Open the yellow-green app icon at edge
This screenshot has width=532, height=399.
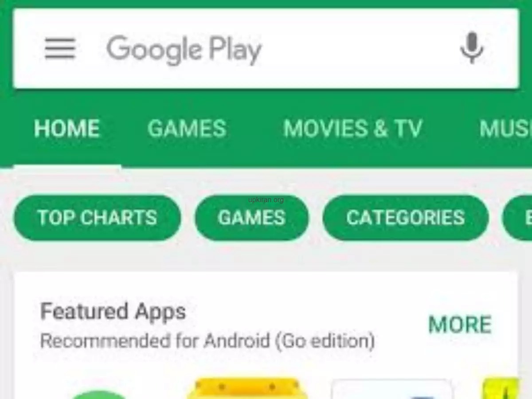(500, 388)
